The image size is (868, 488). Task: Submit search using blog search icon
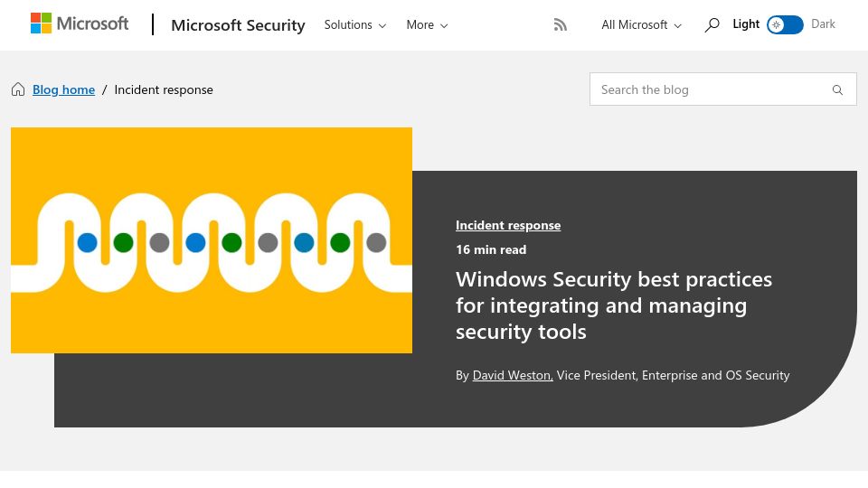(837, 89)
